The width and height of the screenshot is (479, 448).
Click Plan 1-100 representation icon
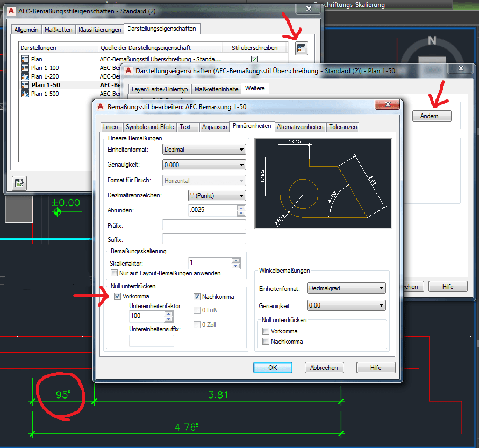[x=25, y=68]
